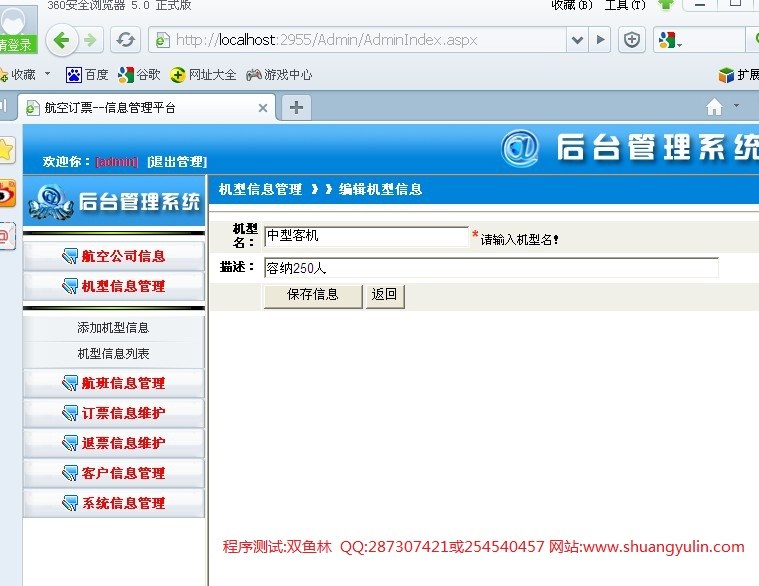Expand the 系统信息管理 menu section
Screen dimensions: 759x586
coord(114,503)
